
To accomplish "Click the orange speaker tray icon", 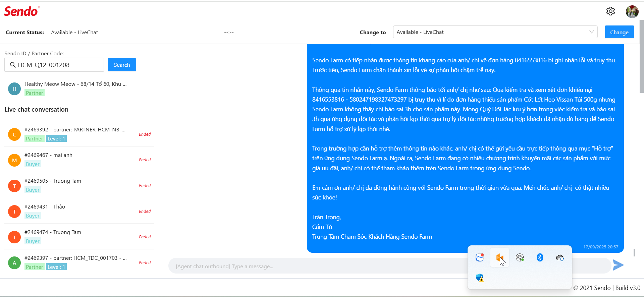I will click(x=500, y=257).
